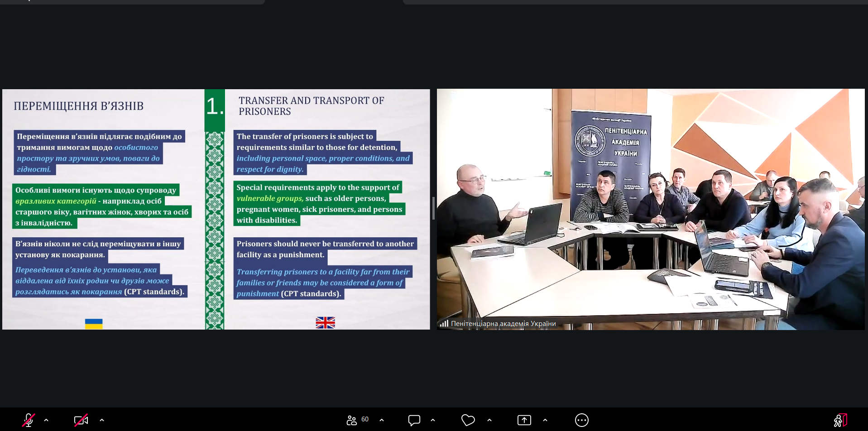Expand participants options arrow
Screen dimensions: 868x431
[x=382, y=420]
